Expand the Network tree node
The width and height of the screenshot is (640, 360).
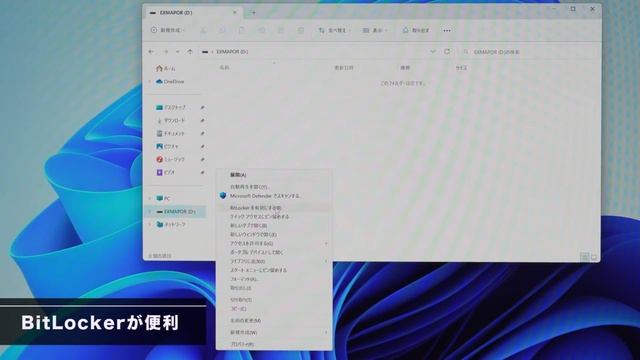coord(150,224)
